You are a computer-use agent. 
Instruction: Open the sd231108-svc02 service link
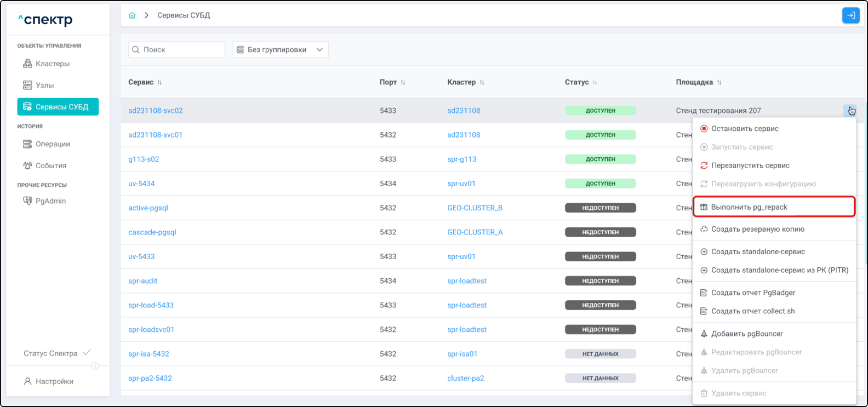coord(156,111)
